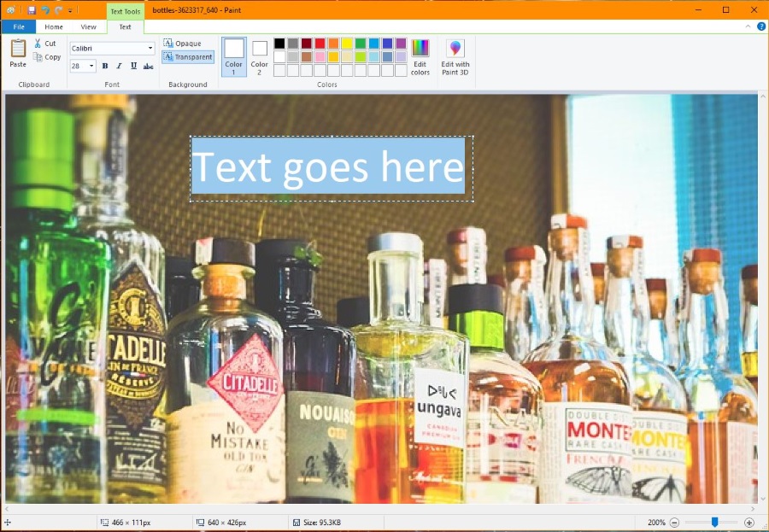This screenshot has width=769, height=532.
Task: Zoom out with the minus button
Action: click(675, 523)
